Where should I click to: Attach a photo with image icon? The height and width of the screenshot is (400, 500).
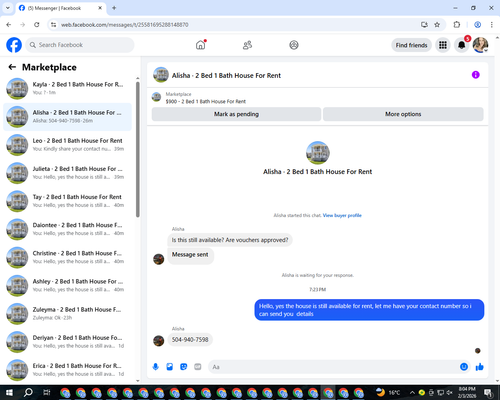point(170,367)
